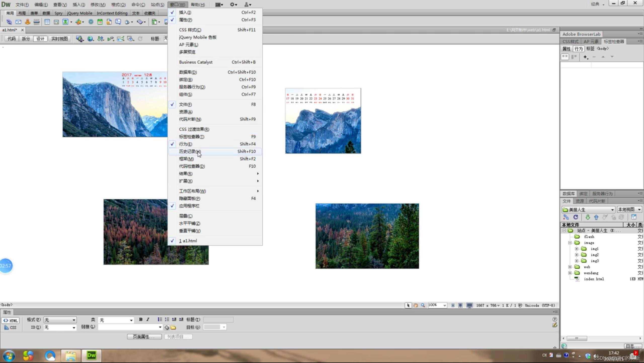Click the green Get files arrow
Viewport: 644px width, 363px height.
point(587,217)
